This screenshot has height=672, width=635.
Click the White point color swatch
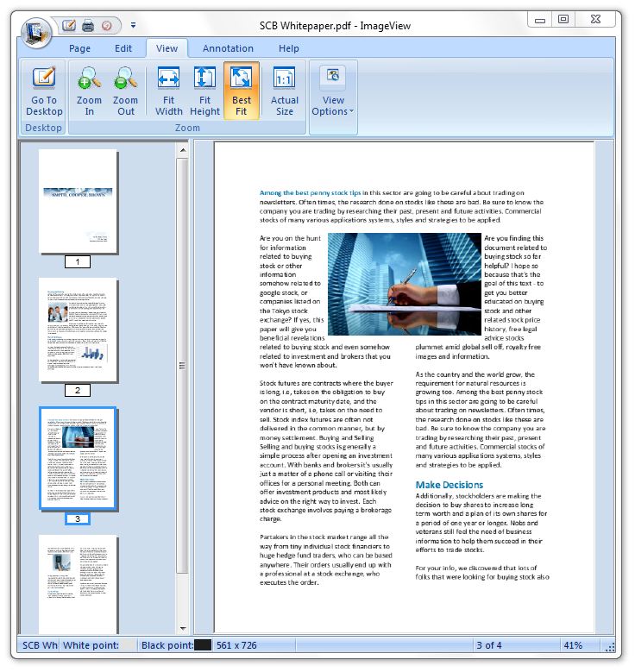pyautogui.click(x=129, y=645)
